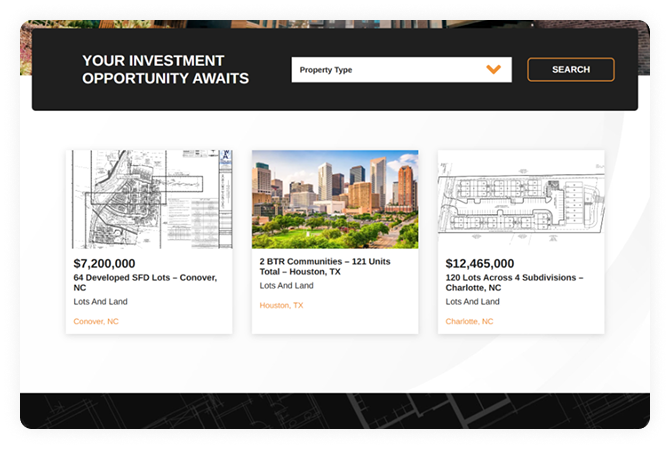
Task: Click the Your Investment Opportunity Awaits heading
Action: 165,69
